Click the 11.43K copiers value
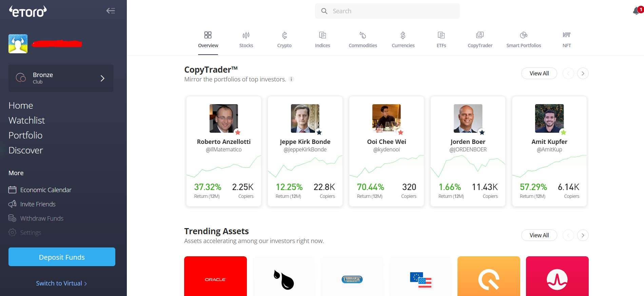 (485, 187)
